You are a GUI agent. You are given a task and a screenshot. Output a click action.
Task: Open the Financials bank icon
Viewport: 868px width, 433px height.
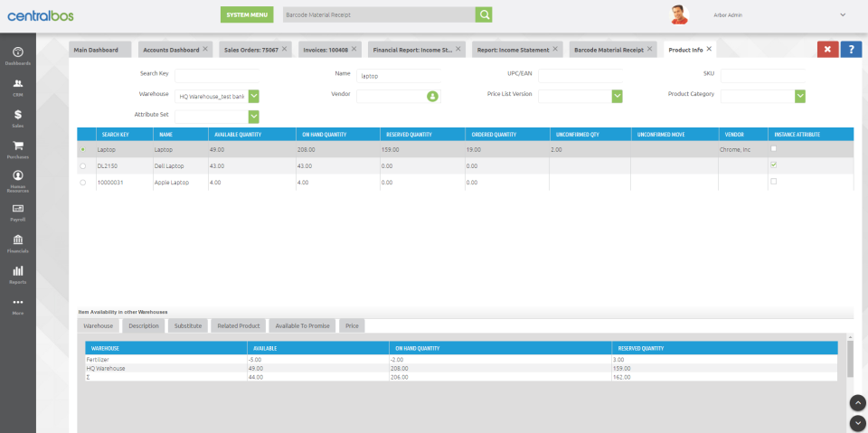tap(18, 240)
